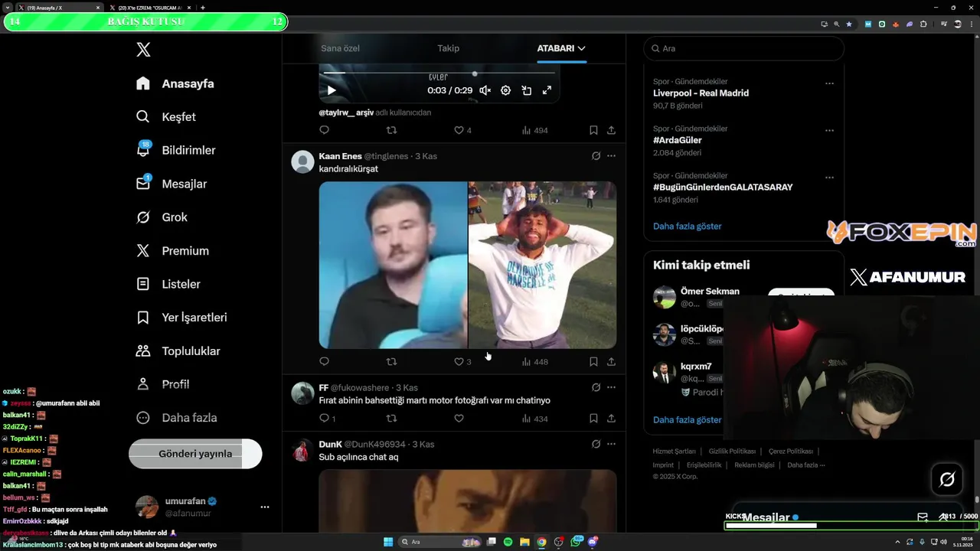980x551 pixels.
Task: Bookmark FF post with 434 views
Action: [x=593, y=419]
